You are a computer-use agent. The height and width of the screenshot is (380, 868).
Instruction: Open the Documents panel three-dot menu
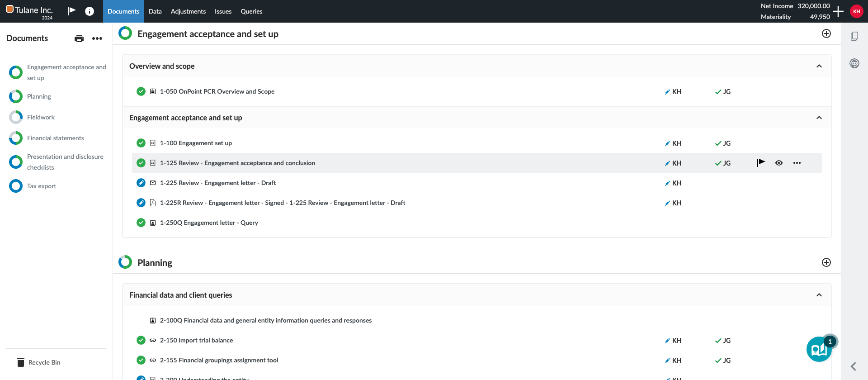[x=97, y=38]
